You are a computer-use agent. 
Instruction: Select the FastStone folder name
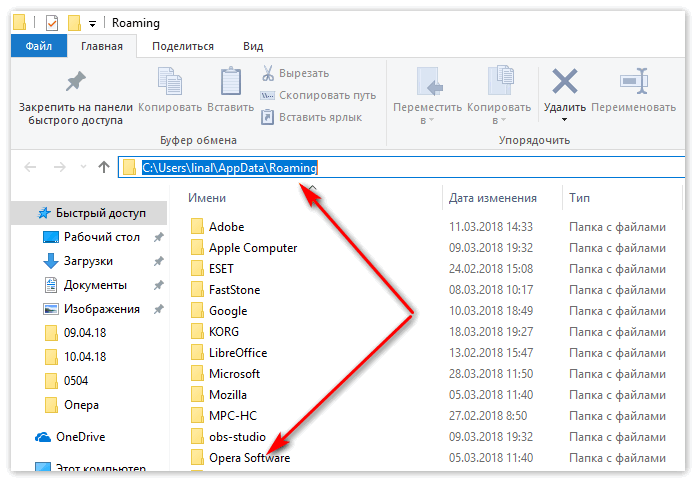point(234,290)
